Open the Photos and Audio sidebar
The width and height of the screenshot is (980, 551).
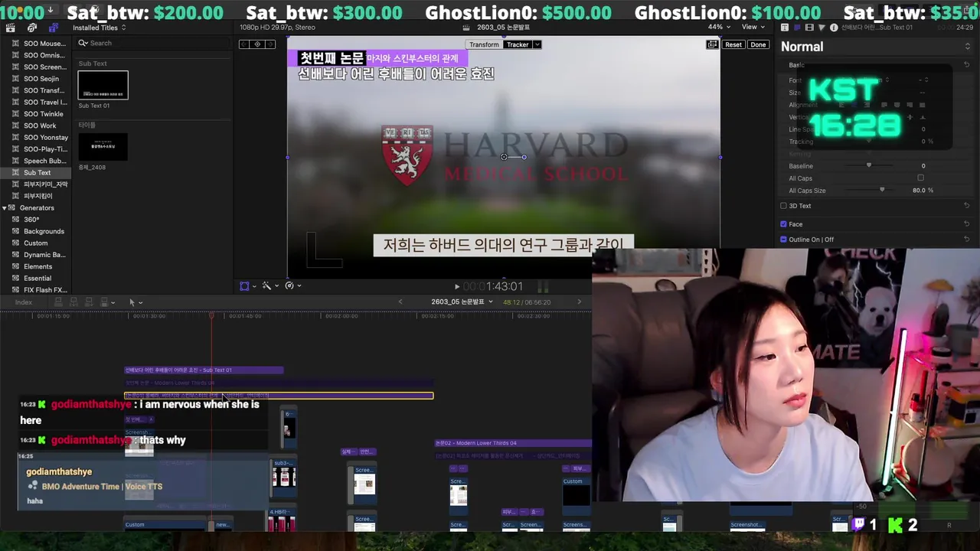[32, 28]
